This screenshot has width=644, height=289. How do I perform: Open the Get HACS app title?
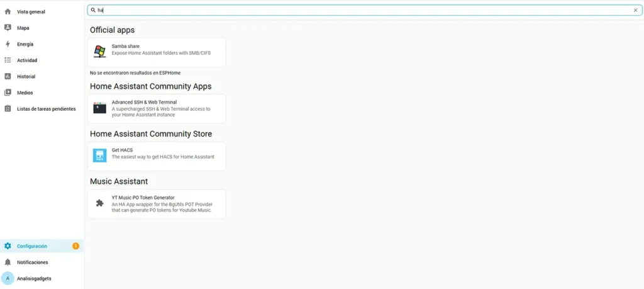point(122,150)
